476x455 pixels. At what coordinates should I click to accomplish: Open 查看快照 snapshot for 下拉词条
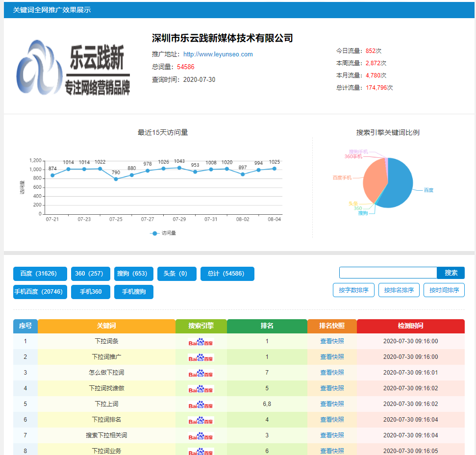point(331,341)
